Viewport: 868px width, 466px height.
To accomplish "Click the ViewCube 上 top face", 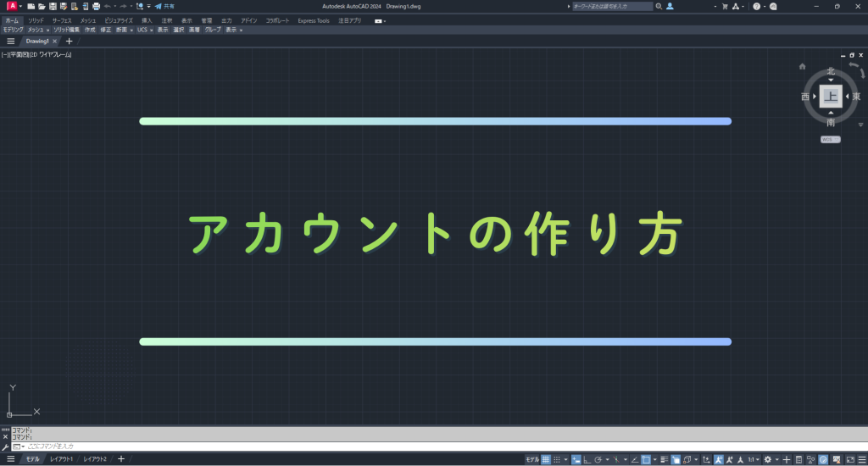I will click(x=830, y=97).
